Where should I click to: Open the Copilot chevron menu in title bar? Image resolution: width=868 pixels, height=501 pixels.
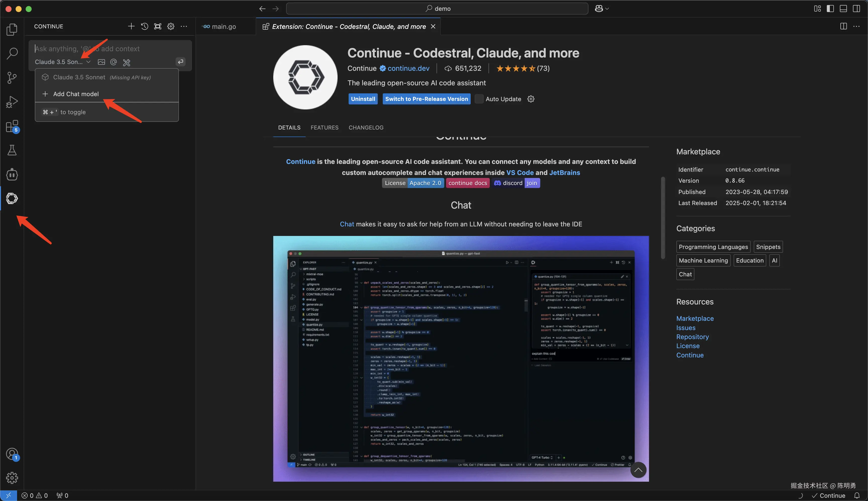click(x=607, y=9)
